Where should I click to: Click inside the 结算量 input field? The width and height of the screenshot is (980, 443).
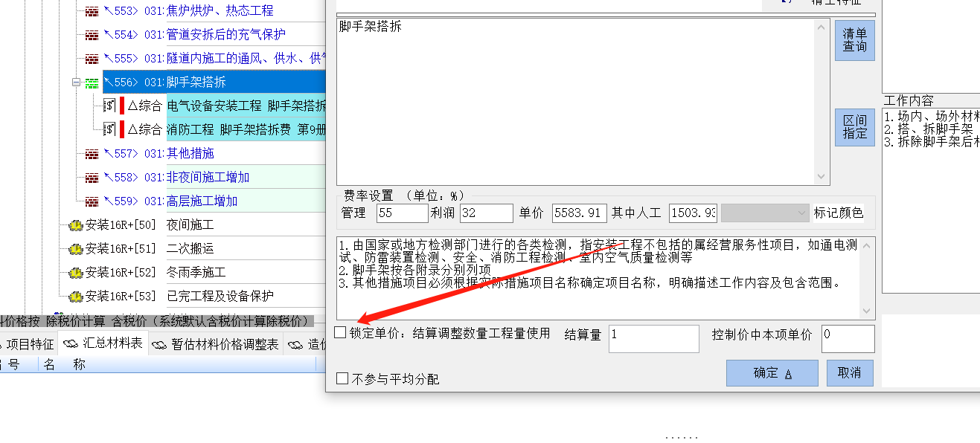tap(653, 338)
